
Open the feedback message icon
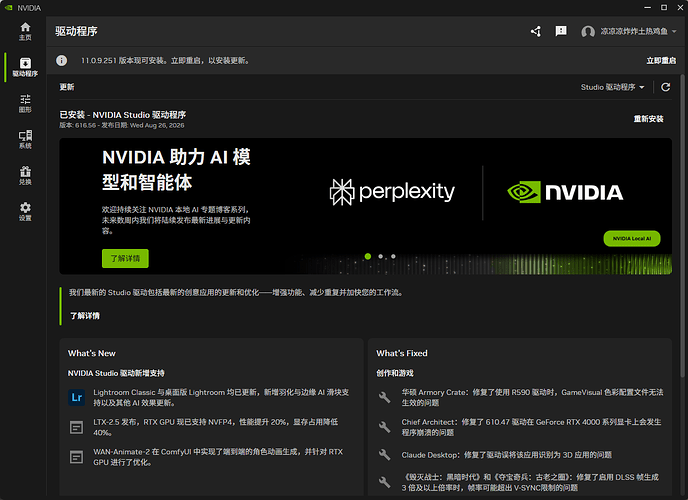point(561,31)
